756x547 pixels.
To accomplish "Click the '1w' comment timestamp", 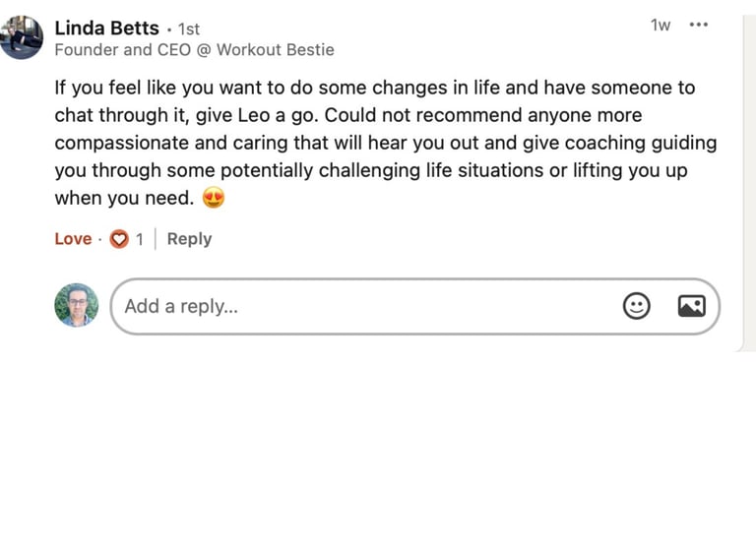I will (x=661, y=26).
